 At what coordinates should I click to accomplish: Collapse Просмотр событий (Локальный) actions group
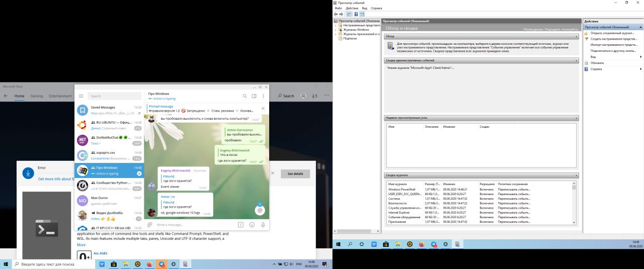640,27
